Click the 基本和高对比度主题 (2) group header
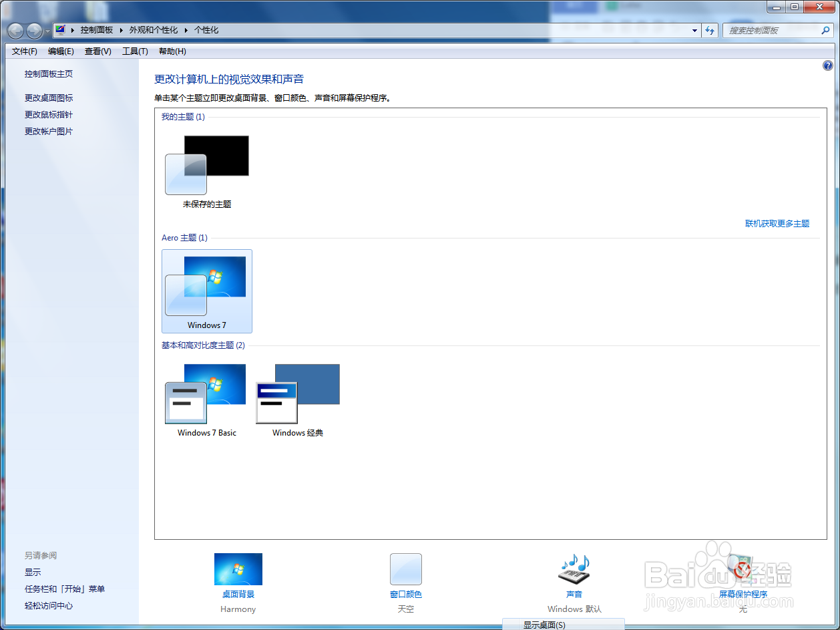840x630 pixels. [203, 345]
